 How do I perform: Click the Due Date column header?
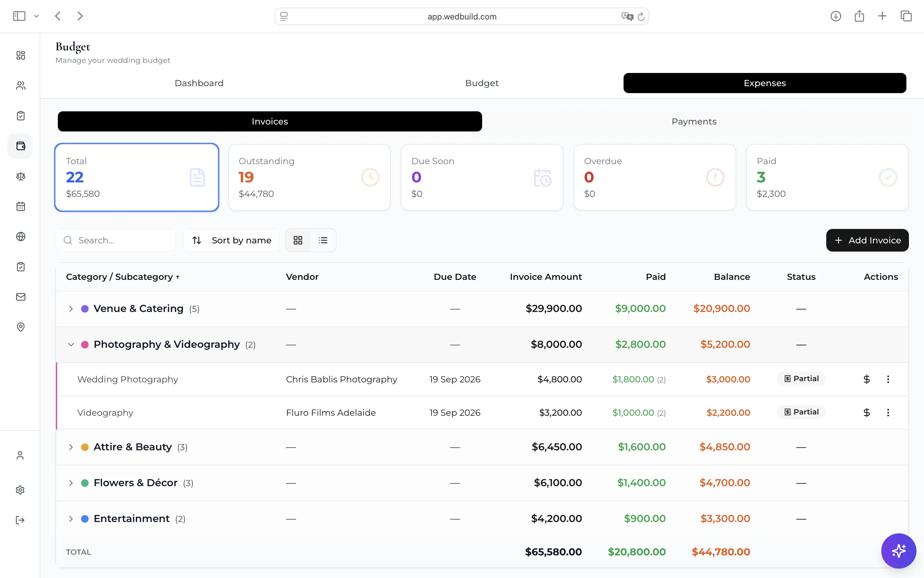454,277
